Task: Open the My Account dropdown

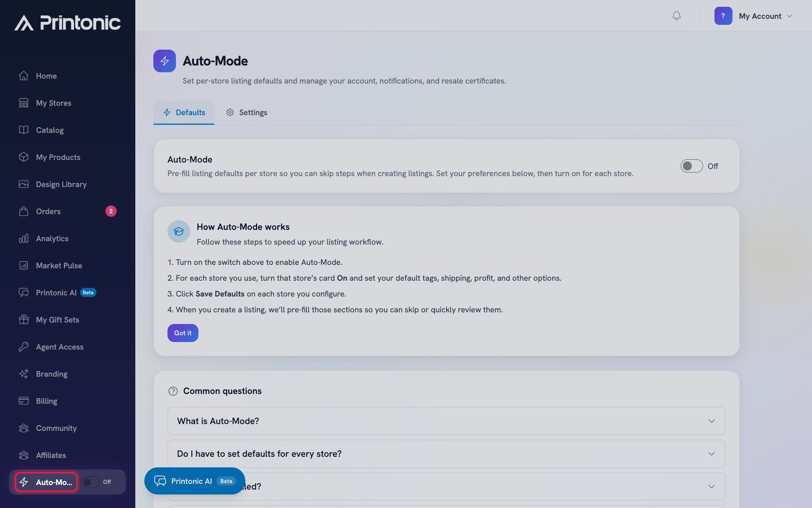Action: click(754, 16)
